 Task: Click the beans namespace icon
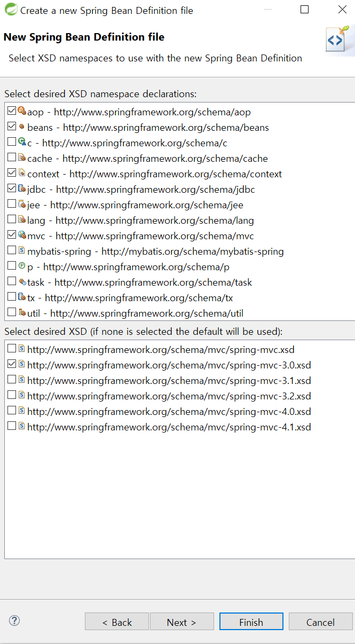tap(22, 127)
